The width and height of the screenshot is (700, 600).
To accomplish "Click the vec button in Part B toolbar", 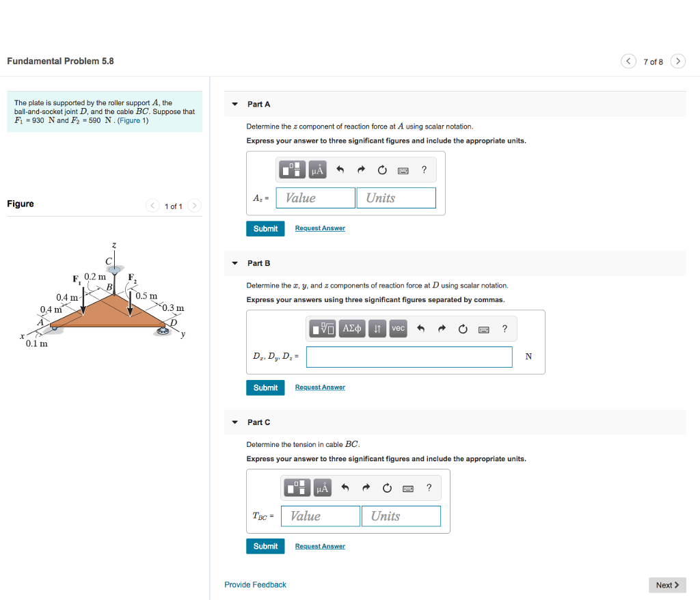I will pos(399,329).
